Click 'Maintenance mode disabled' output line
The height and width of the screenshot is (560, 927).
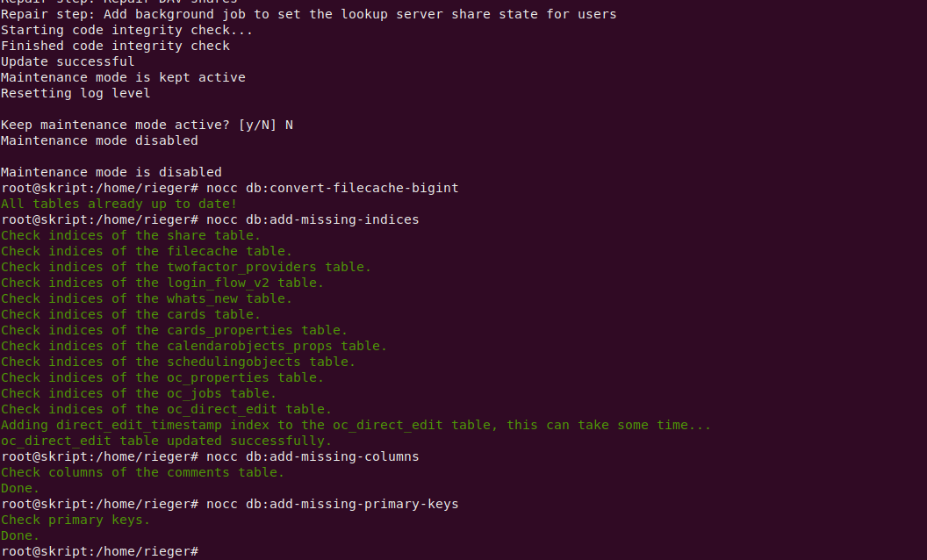(99, 140)
